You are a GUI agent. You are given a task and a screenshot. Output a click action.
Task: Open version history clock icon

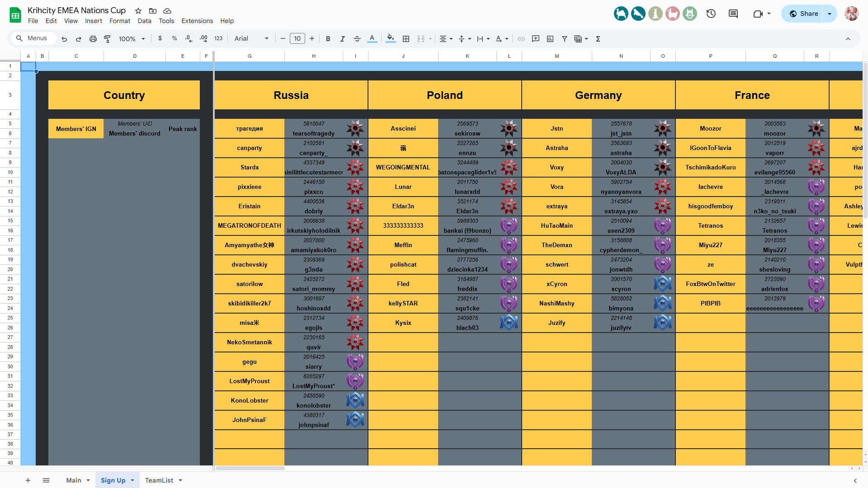click(711, 14)
